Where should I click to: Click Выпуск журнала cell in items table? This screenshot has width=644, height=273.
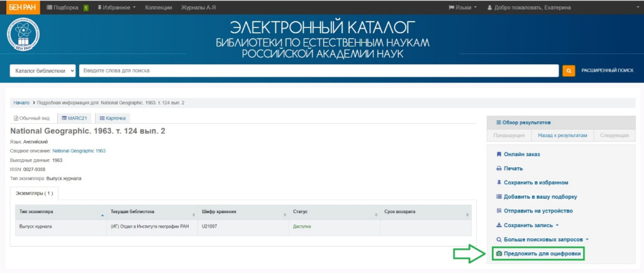coord(60,228)
